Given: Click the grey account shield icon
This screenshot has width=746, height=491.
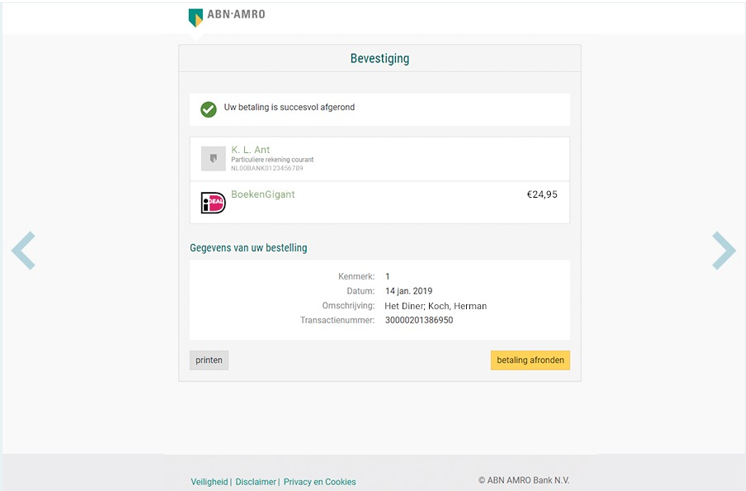Looking at the screenshot, I should tap(213, 158).
